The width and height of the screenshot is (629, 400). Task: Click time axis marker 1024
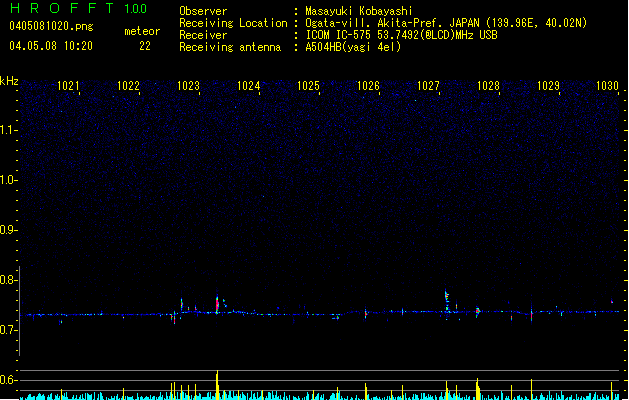click(248, 86)
